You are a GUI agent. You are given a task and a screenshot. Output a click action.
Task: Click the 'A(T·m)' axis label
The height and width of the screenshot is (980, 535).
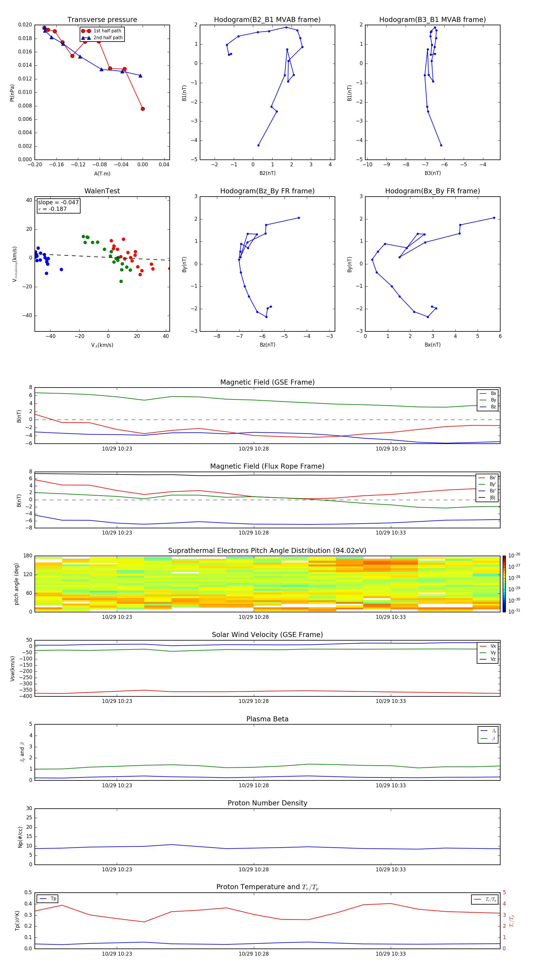click(x=102, y=173)
